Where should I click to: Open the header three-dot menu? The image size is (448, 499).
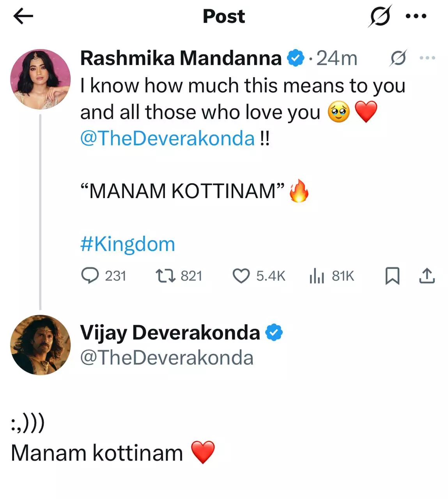pyautogui.click(x=416, y=16)
